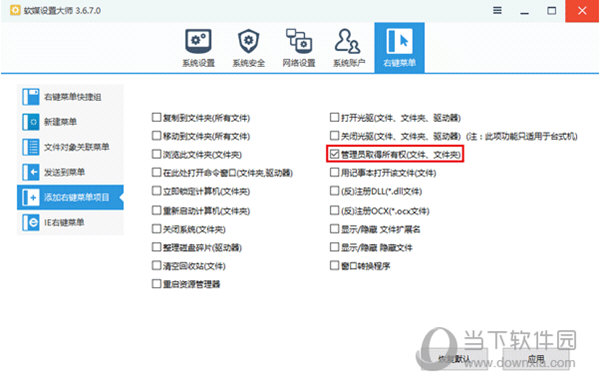600x392 pixels.
Task: Tick 关闭光驱 checkbox
Action: [x=334, y=136]
